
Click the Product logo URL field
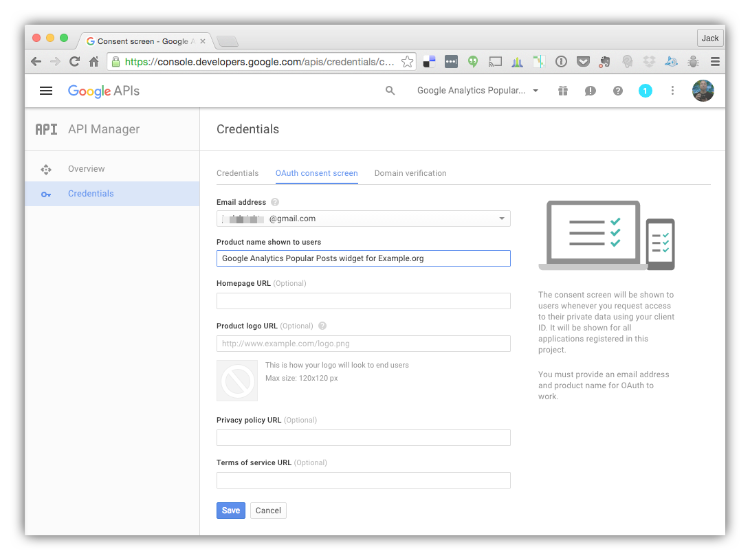click(364, 344)
